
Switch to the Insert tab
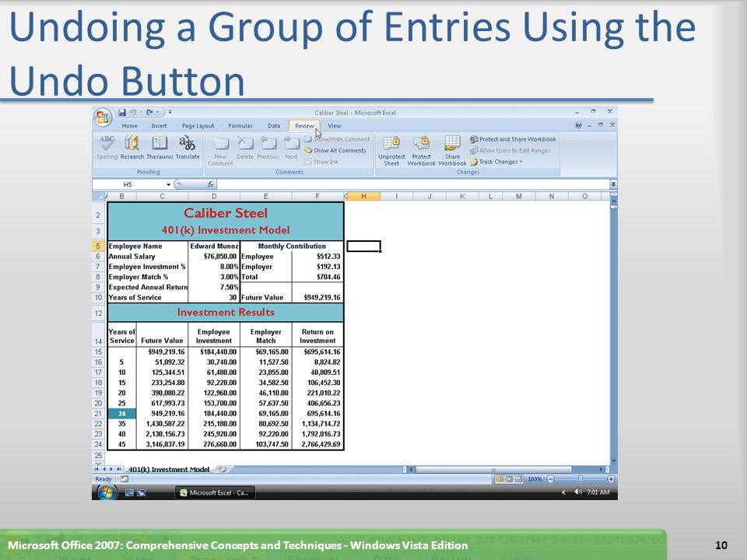pyautogui.click(x=159, y=126)
